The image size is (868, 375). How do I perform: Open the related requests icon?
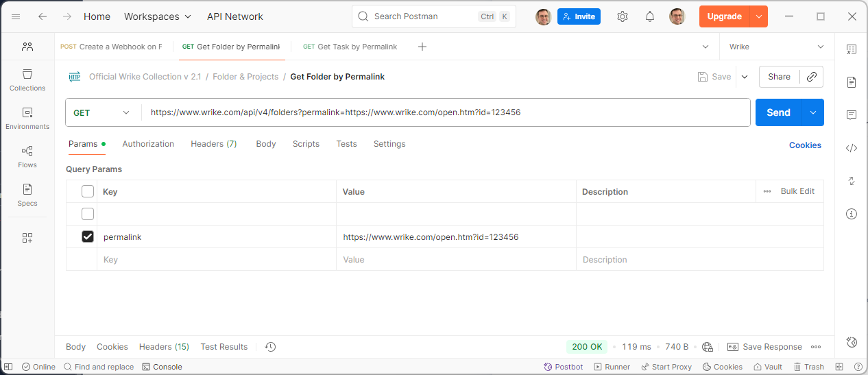click(x=852, y=181)
